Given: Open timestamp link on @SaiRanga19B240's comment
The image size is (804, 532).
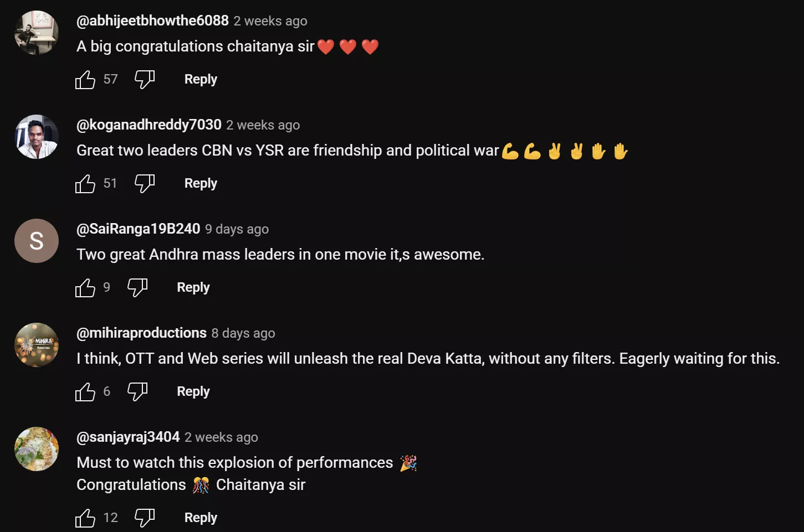Looking at the screenshot, I should pyautogui.click(x=237, y=229).
